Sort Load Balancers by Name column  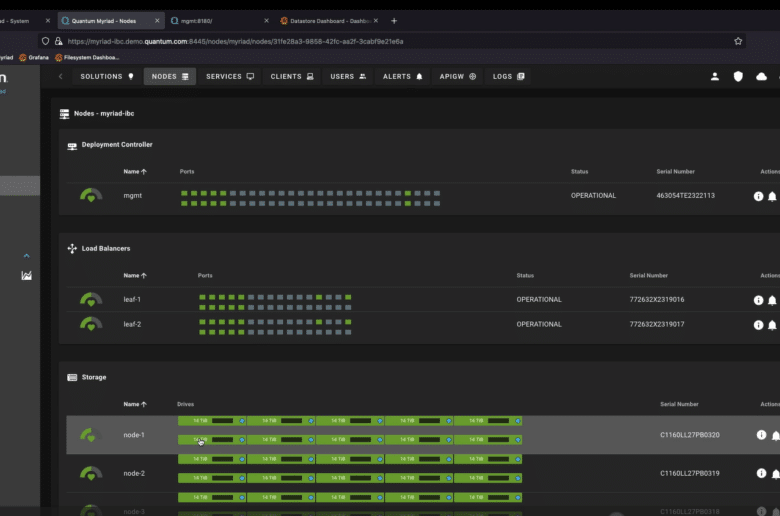coord(135,276)
